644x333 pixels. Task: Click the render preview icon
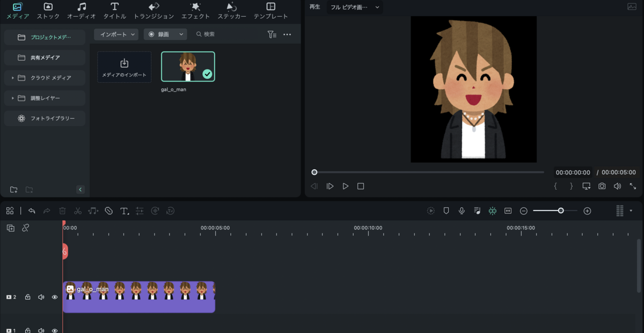(430, 211)
